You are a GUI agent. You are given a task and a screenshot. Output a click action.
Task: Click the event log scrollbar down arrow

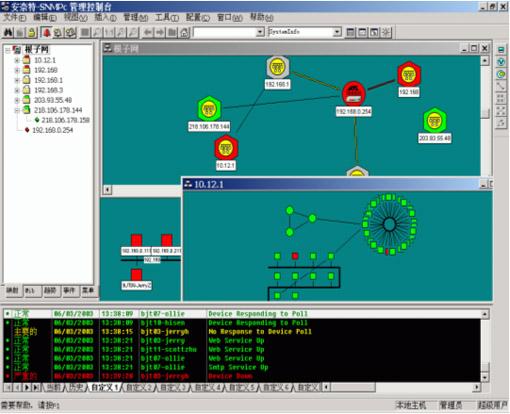[485, 378]
